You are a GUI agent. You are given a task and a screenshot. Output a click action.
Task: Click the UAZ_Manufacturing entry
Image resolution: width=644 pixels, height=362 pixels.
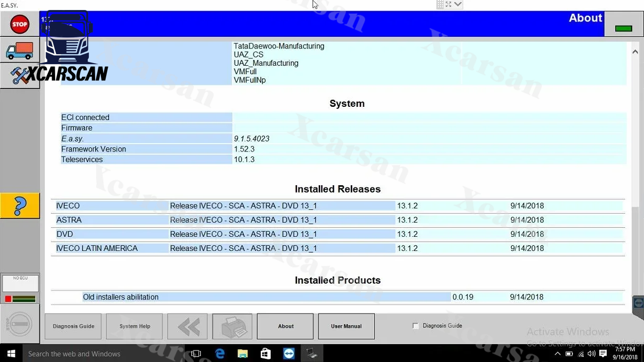266,63
